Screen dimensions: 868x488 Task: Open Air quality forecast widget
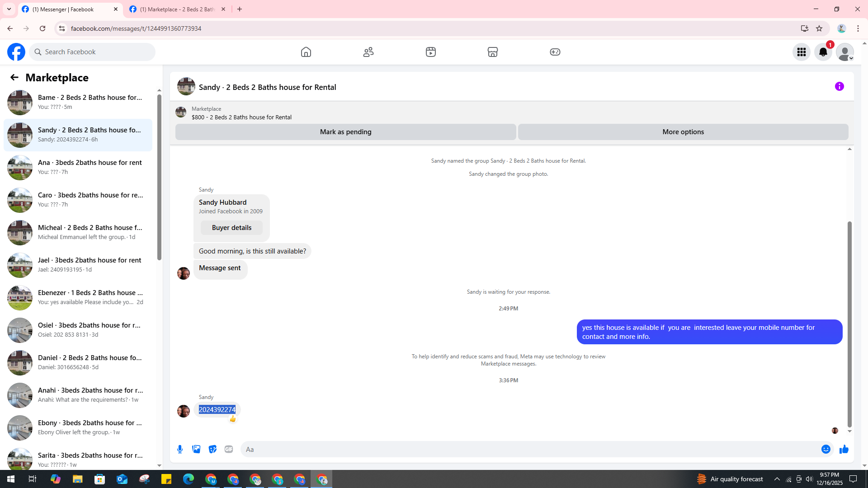tap(730, 479)
